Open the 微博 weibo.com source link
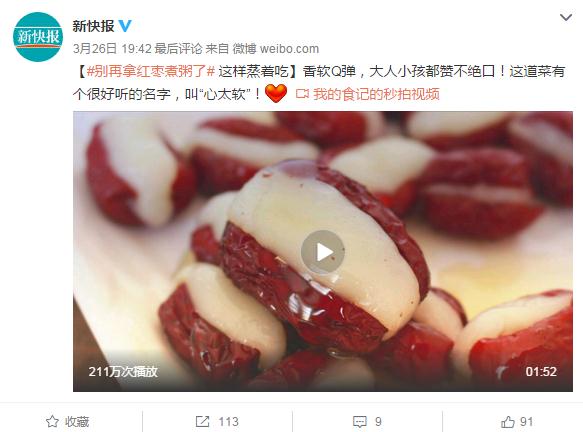Screen dimensions: 583x432 276,49
